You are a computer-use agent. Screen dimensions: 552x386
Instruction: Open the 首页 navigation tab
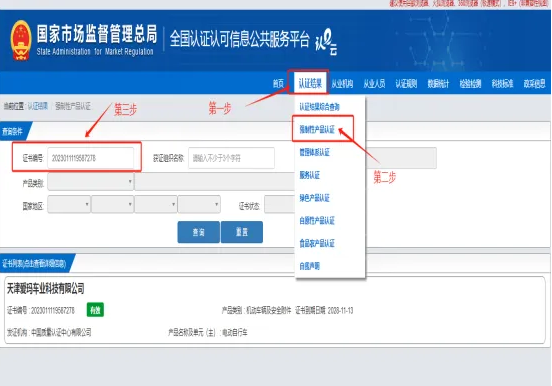point(278,83)
